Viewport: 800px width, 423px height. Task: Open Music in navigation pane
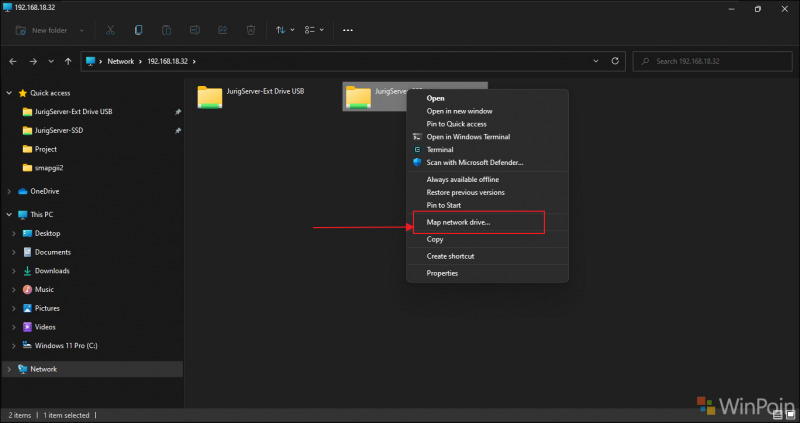pos(44,290)
